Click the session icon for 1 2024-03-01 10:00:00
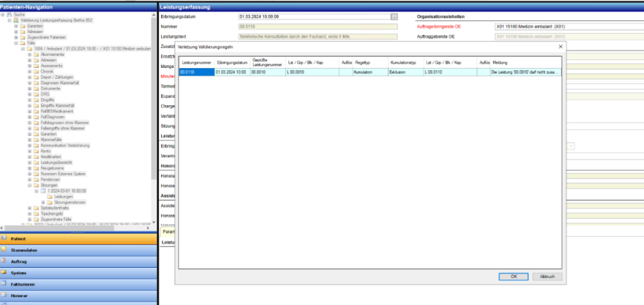 pyautogui.click(x=43, y=191)
